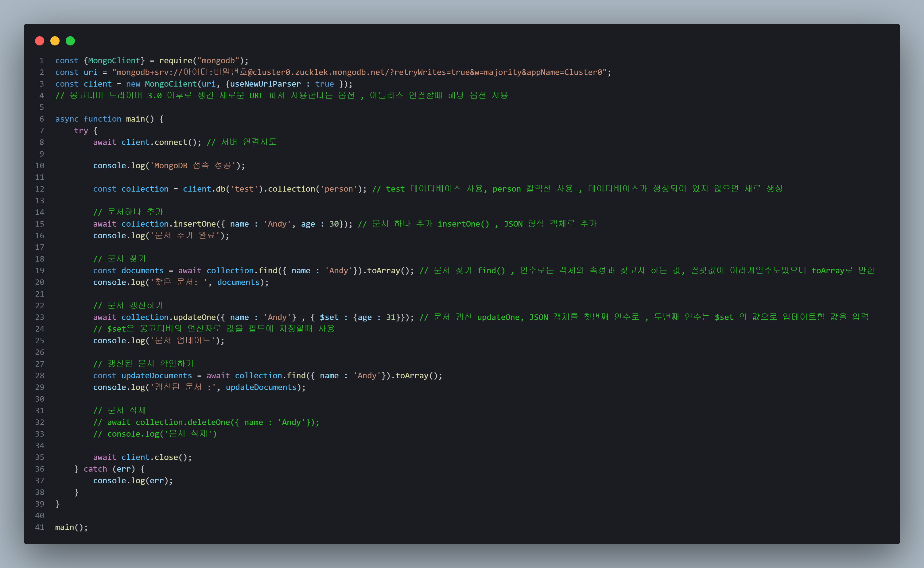Click the 'main();' call on line 41

(x=71, y=527)
